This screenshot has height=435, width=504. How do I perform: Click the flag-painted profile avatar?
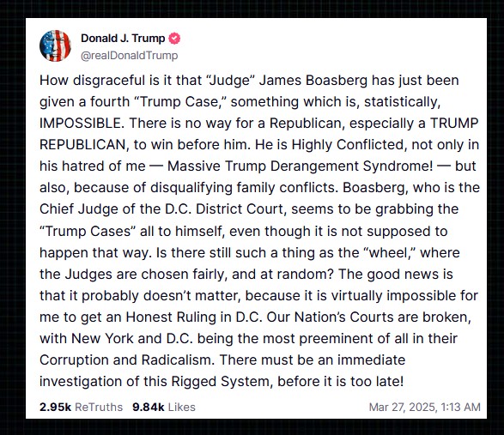tap(55, 46)
